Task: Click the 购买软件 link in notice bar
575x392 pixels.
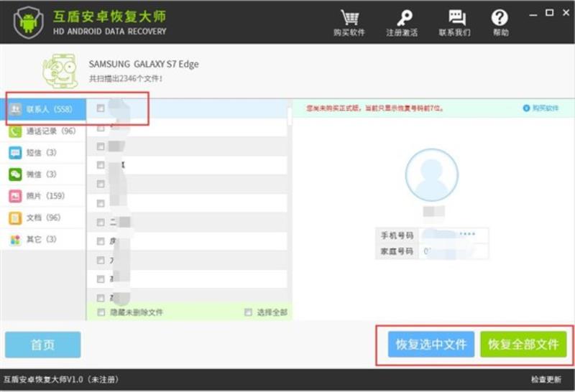Action: (x=541, y=108)
